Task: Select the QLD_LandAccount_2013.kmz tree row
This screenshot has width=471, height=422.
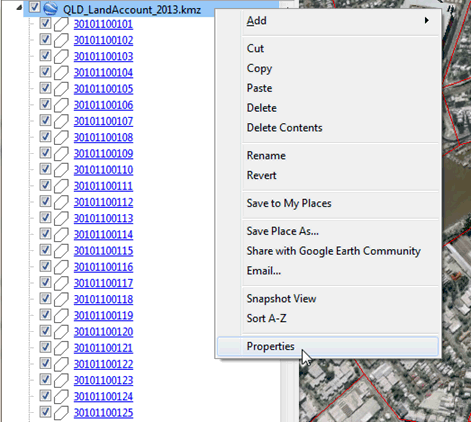Action: [x=132, y=10]
